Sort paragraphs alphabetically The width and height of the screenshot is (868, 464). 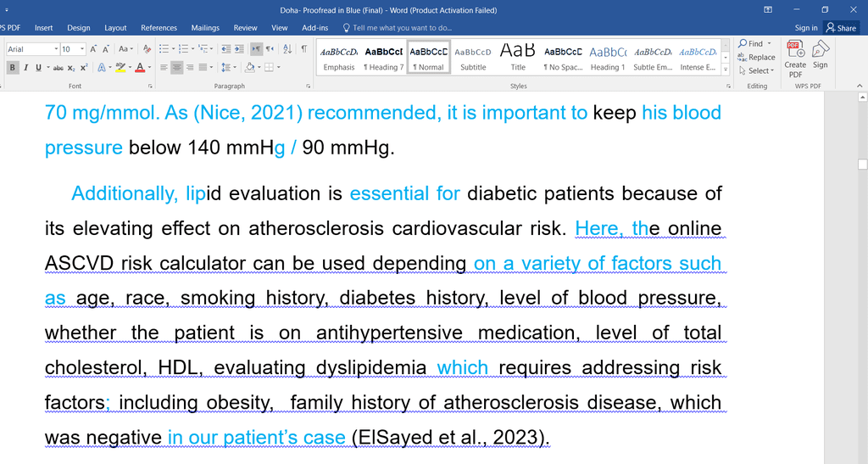(287, 49)
